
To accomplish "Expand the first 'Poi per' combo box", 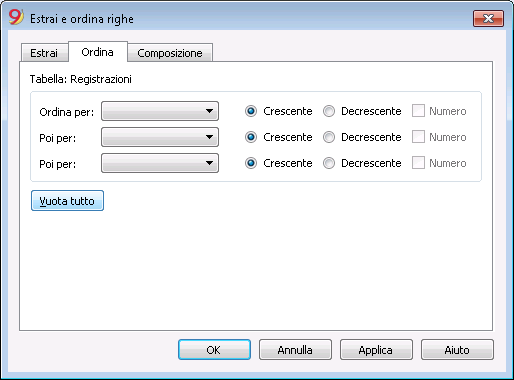I will pos(160,137).
